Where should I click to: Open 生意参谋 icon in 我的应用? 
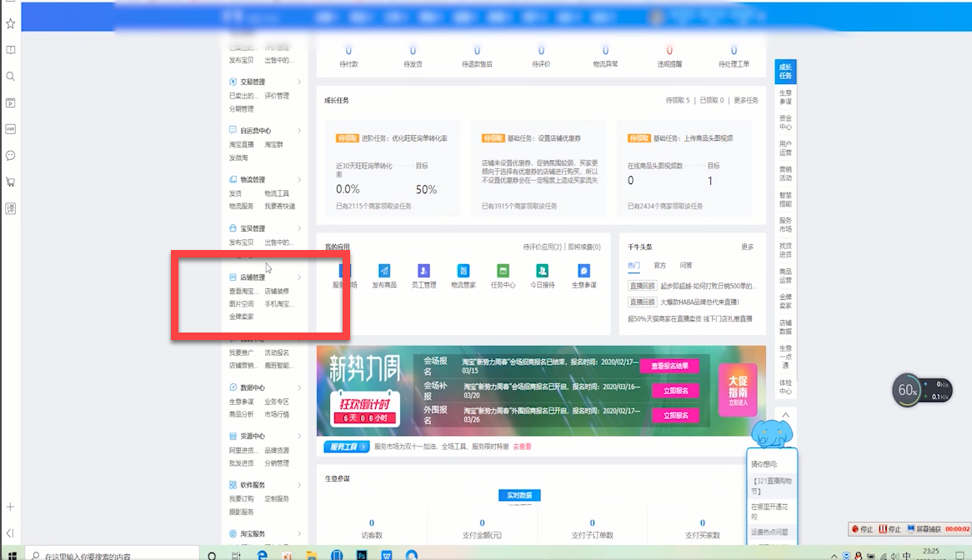(x=584, y=272)
